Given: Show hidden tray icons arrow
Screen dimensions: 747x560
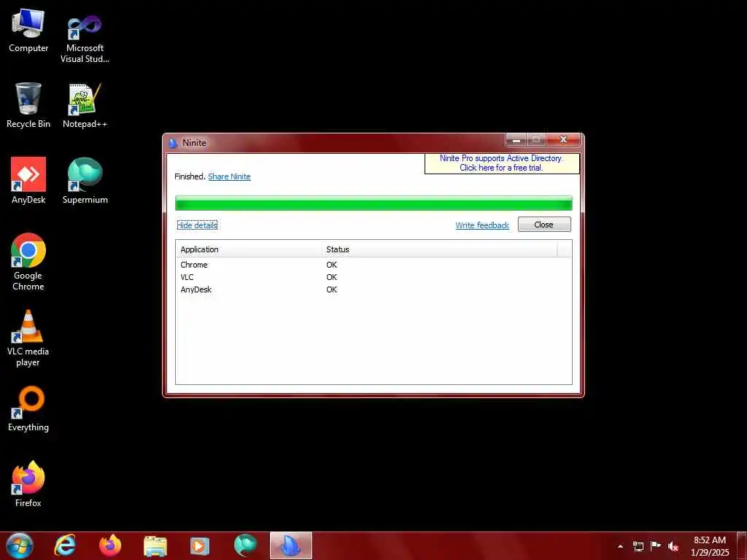Looking at the screenshot, I should click(620, 546).
